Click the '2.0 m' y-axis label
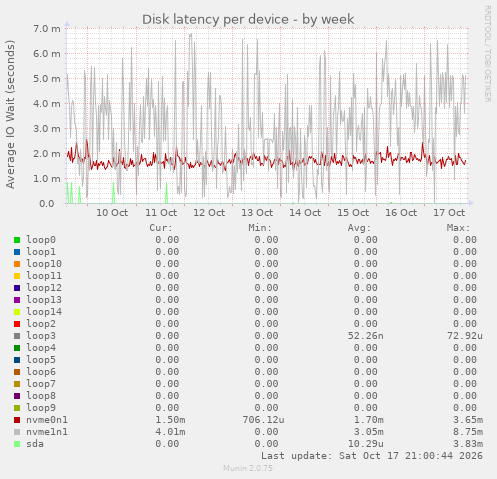This screenshot has width=497, height=479. [x=47, y=154]
